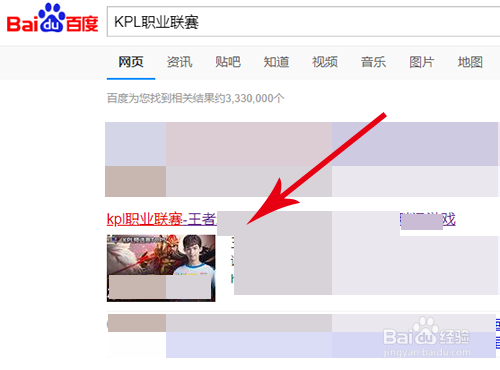Select the 图片 tab
The image size is (500, 370).
[422, 62]
